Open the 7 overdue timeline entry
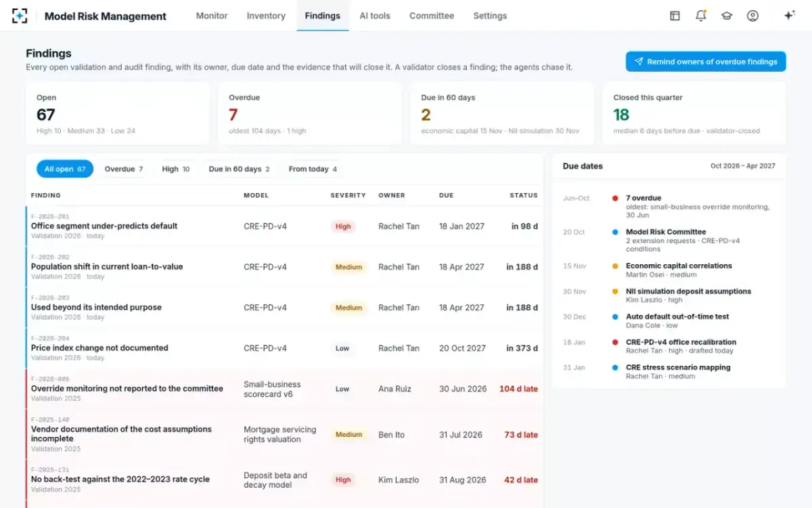Viewport: 812px width, 508px height. click(x=669, y=207)
